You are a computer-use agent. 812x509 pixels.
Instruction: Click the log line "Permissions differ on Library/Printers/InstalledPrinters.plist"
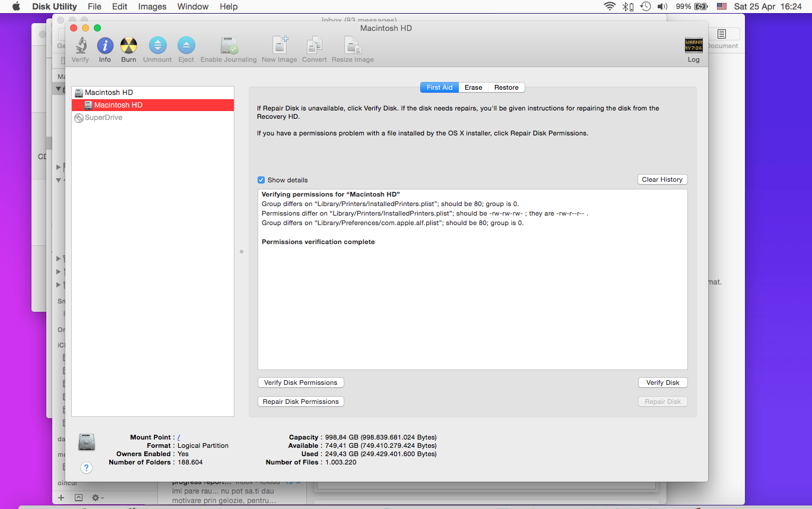click(425, 213)
